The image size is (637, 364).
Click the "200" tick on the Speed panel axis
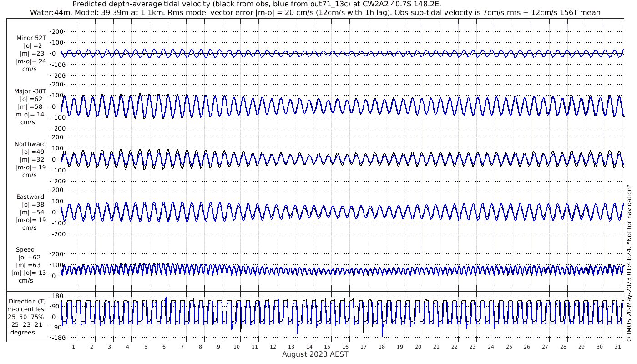tap(57, 254)
